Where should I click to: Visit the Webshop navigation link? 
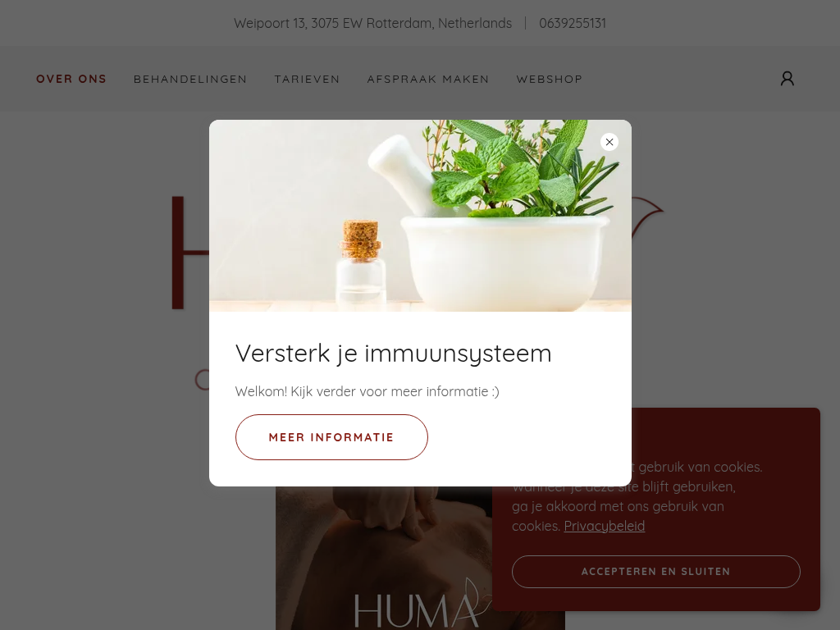coord(549,79)
